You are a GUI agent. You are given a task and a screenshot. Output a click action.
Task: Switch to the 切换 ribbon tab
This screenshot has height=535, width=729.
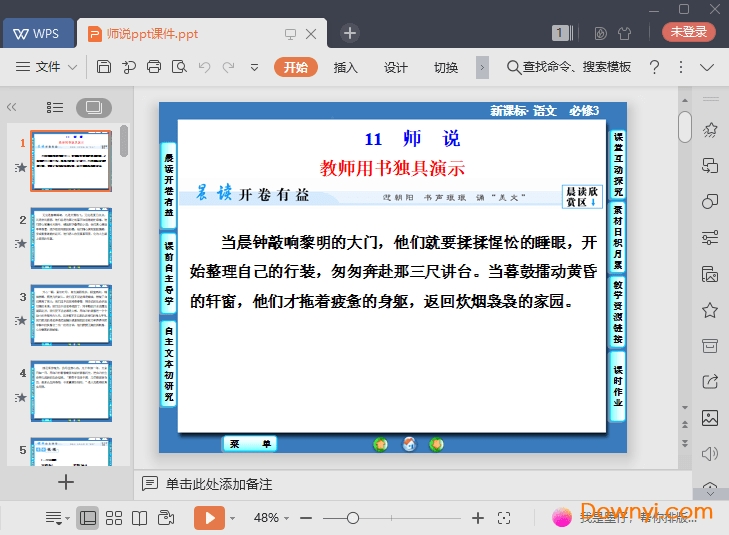[x=446, y=67]
